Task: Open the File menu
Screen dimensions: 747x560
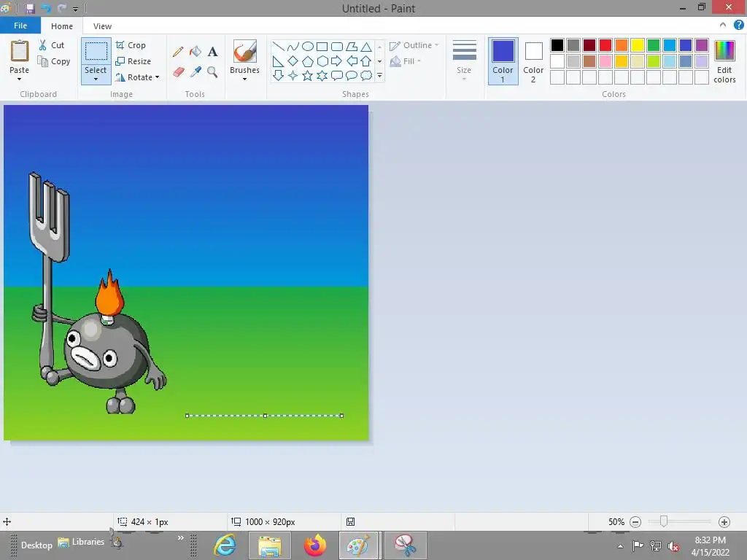Action: (x=20, y=26)
